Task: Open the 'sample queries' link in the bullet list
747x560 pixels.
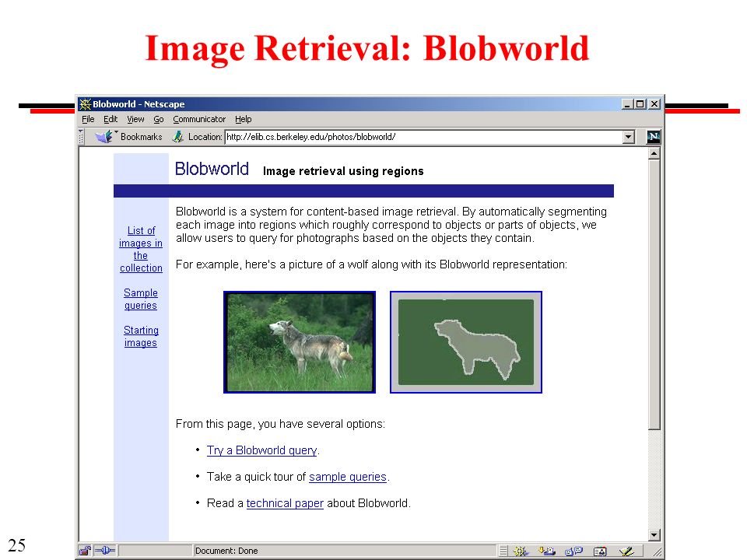Action: (348, 477)
